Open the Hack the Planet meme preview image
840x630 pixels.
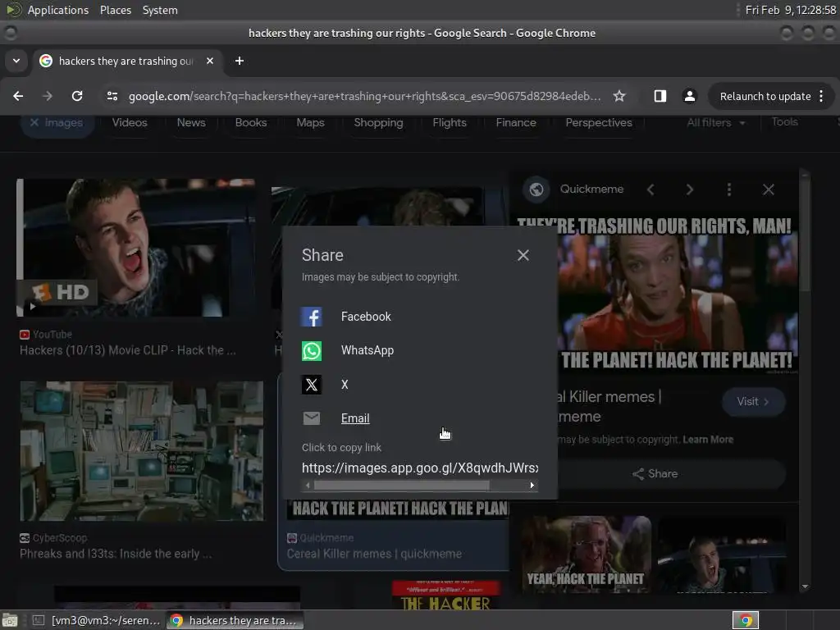[x=678, y=295]
